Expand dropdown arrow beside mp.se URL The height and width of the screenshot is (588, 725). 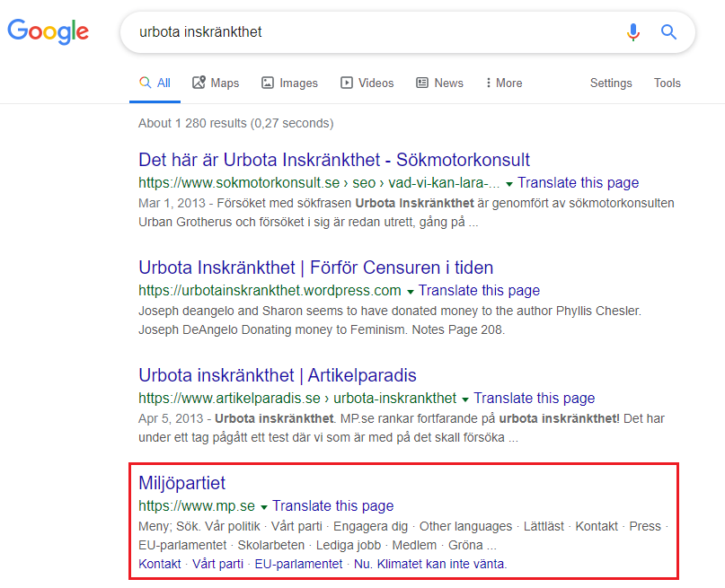pos(264,506)
